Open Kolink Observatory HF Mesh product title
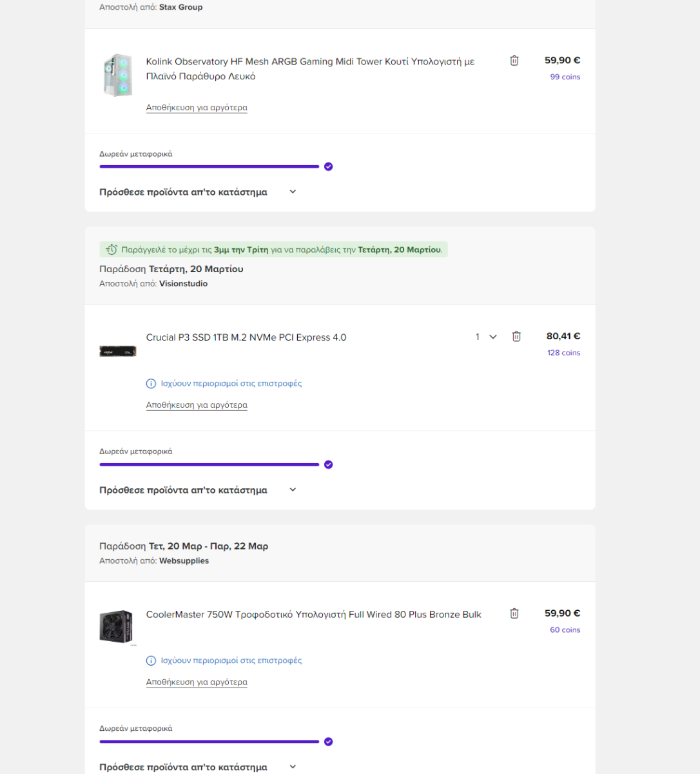 pos(310,69)
